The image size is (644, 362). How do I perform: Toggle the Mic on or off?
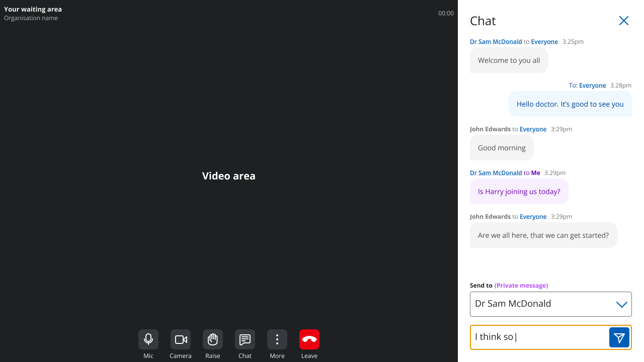(x=148, y=339)
